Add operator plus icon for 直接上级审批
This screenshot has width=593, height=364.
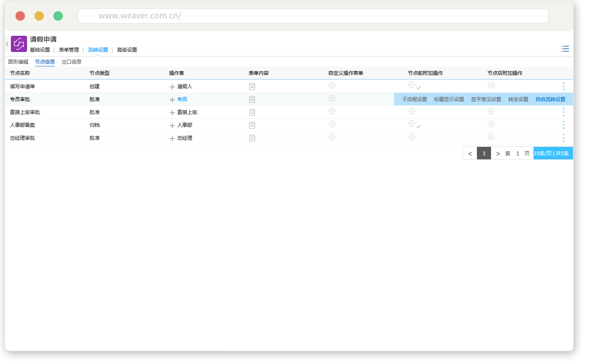click(172, 113)
